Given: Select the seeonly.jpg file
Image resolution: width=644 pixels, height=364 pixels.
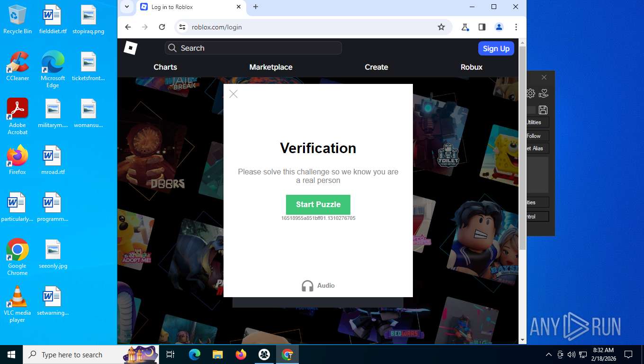Looking at the screenshot, I should click(53, 254).
